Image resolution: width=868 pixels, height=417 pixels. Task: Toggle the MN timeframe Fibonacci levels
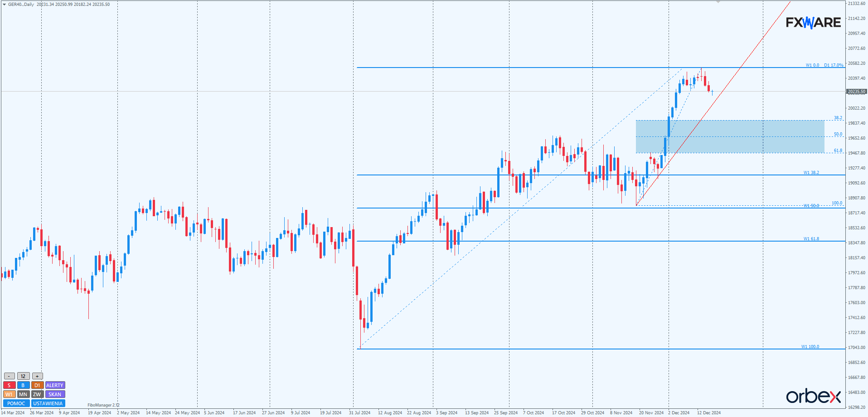coord(23,394)
